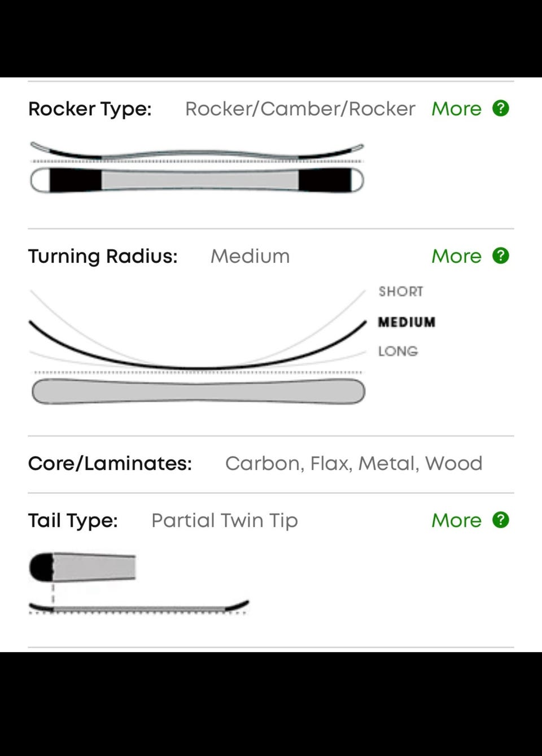Select the SHORT radius label

coord(400,292)
